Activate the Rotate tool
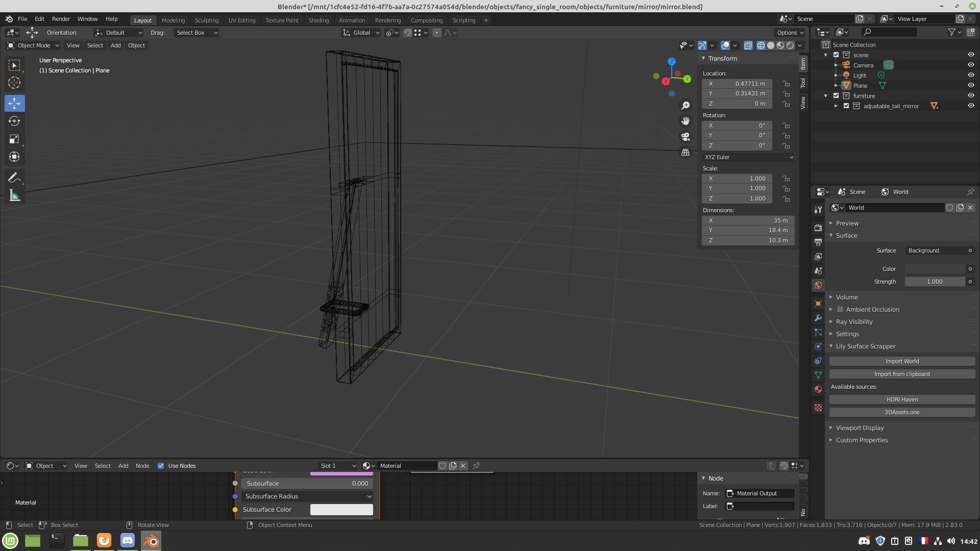 click(x=14, y=121)
